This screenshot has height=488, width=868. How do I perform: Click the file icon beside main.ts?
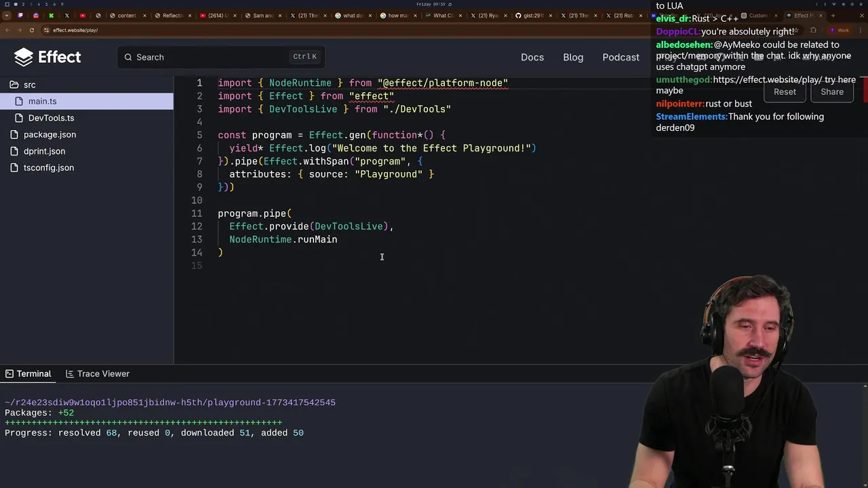coord(18,101)
